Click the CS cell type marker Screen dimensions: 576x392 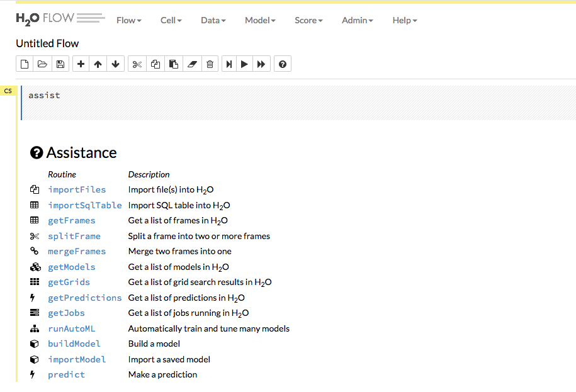click(x=8, y=91)
